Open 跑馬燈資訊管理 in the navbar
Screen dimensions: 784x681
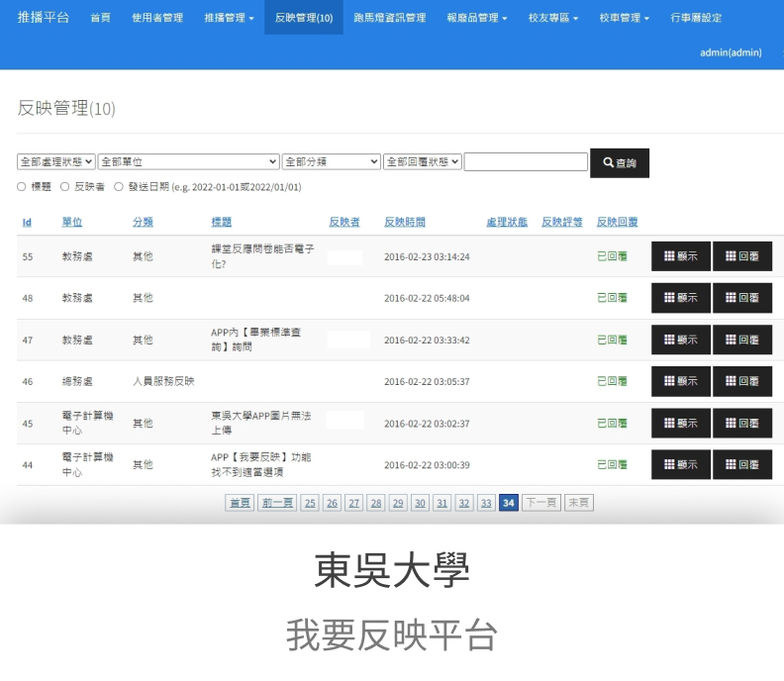[x=390, y=18]
